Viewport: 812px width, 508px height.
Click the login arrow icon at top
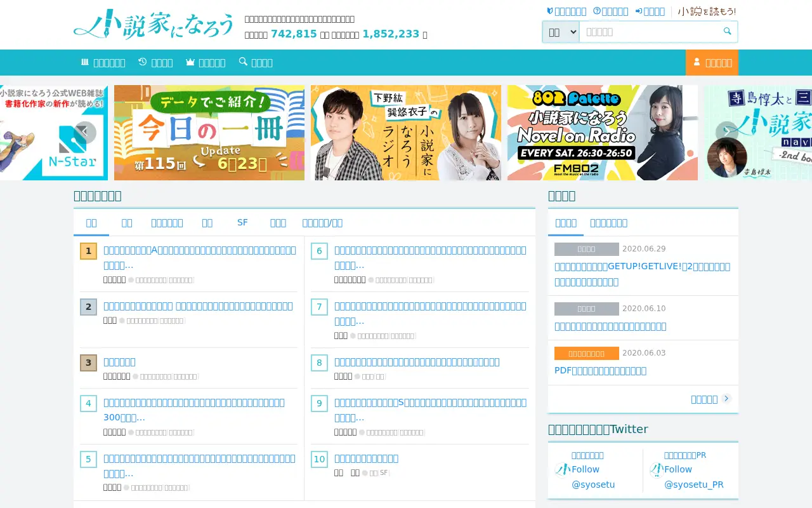pyautogui.click(x=639, y=11)
